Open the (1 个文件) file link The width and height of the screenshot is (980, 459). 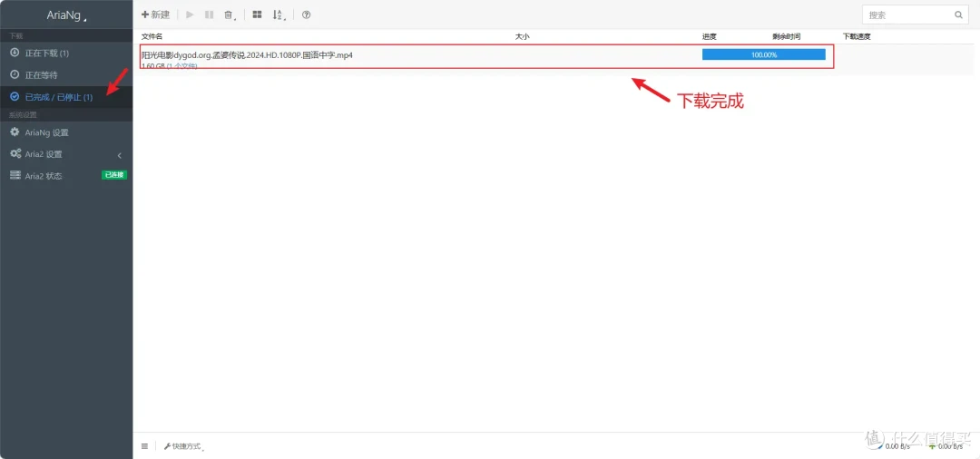181,65
